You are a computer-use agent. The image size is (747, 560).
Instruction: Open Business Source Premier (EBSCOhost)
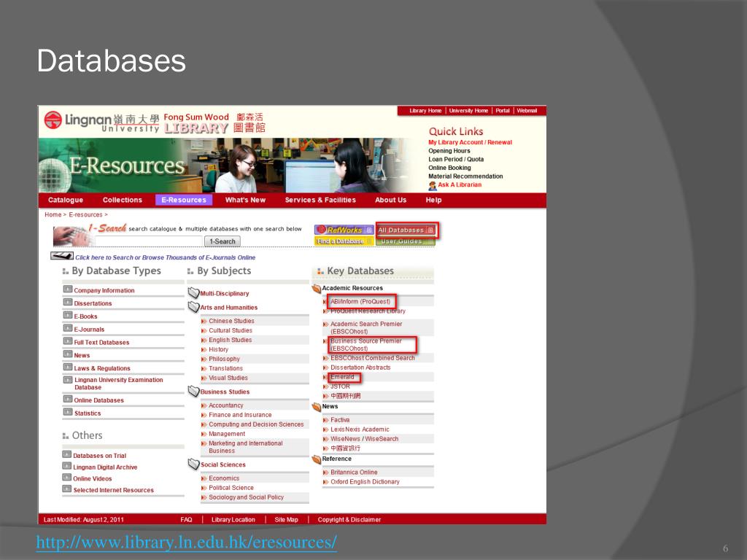366,345
